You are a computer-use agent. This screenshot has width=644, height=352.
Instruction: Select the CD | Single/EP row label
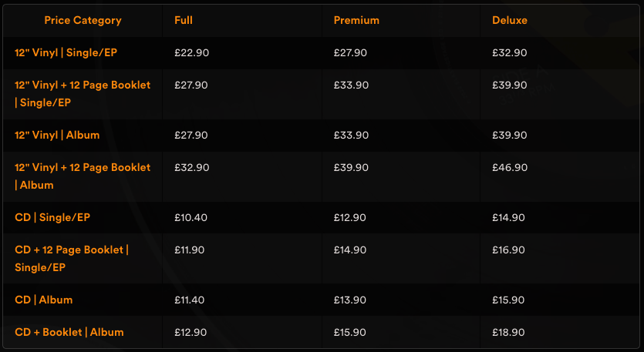pyautogui.click(x=52, y=218)
